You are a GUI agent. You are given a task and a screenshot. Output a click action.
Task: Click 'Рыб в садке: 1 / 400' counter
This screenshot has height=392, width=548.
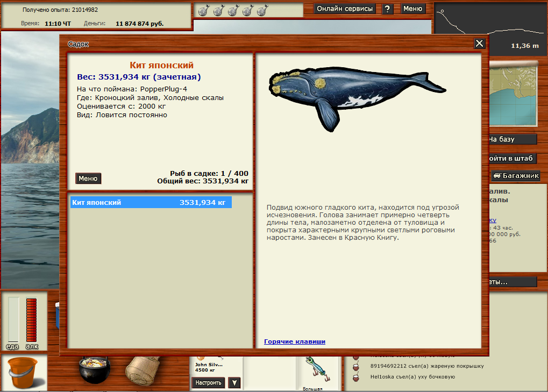(209, 173)
